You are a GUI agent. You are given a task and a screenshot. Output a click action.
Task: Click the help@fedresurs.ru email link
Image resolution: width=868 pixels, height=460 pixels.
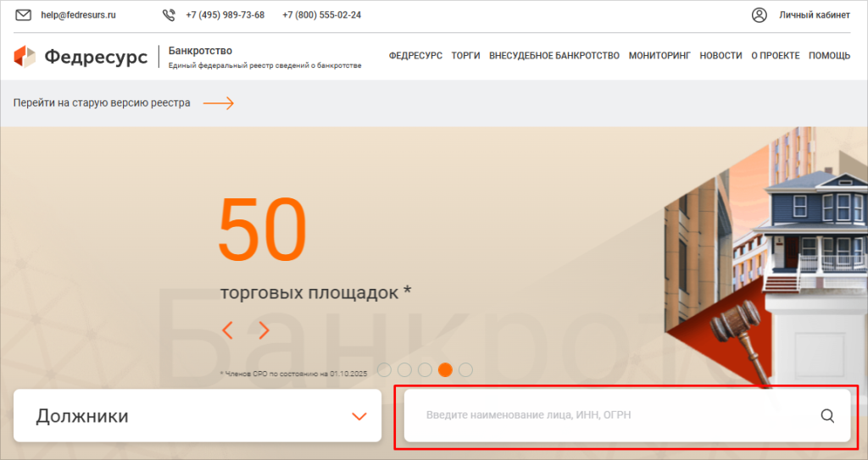pyautogui.click(x=78, y=15)
